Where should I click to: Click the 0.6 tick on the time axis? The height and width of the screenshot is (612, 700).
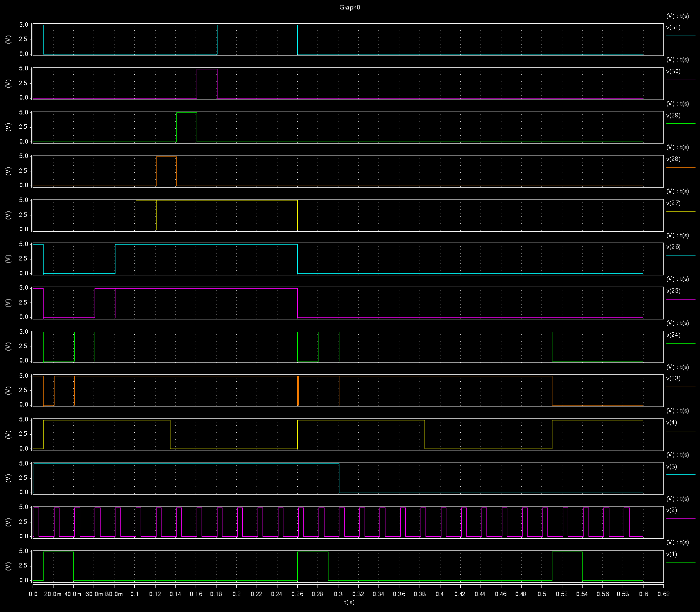click(643, 594)
